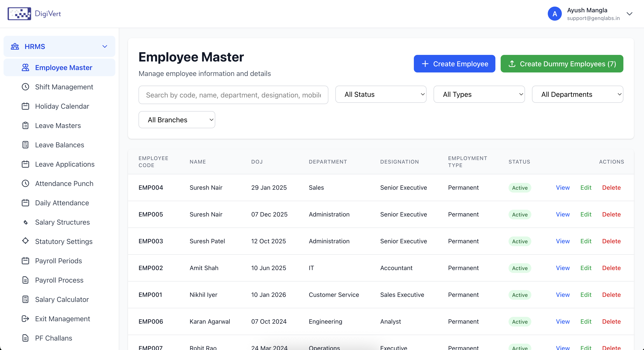Image resolution: width=644 pixels, height=350 pixels.
Task: Open the All Status filter dropdown
Action: click(381, 94)
